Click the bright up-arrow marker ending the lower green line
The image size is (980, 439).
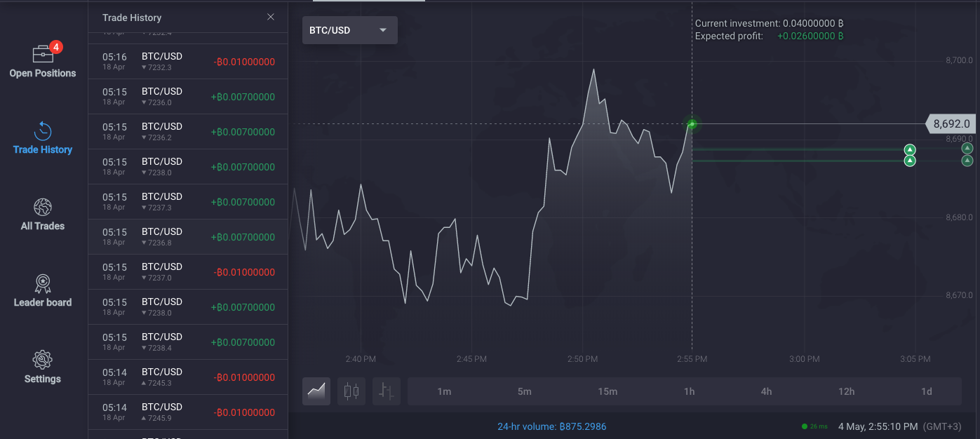pyautogui.click(x=910, y=161)
